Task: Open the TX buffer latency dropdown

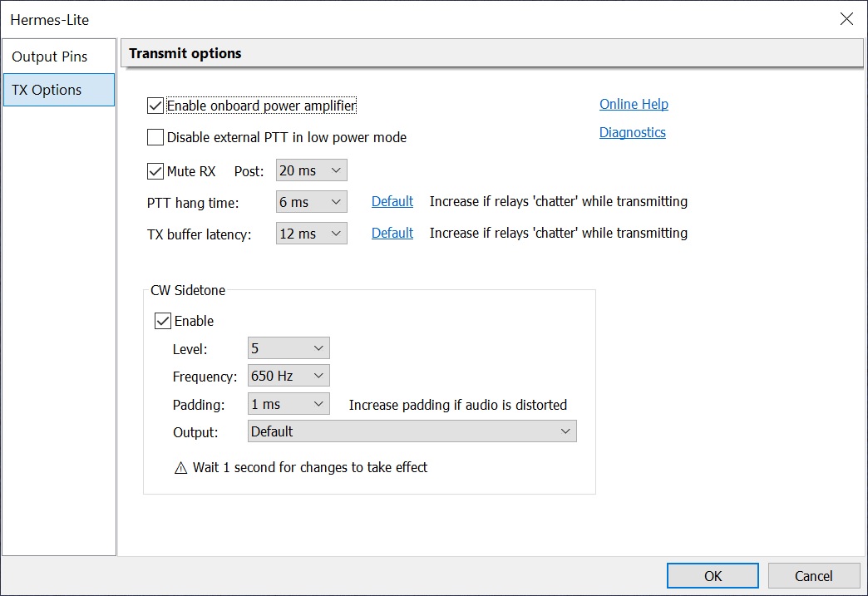Action: tap(311, 234)
